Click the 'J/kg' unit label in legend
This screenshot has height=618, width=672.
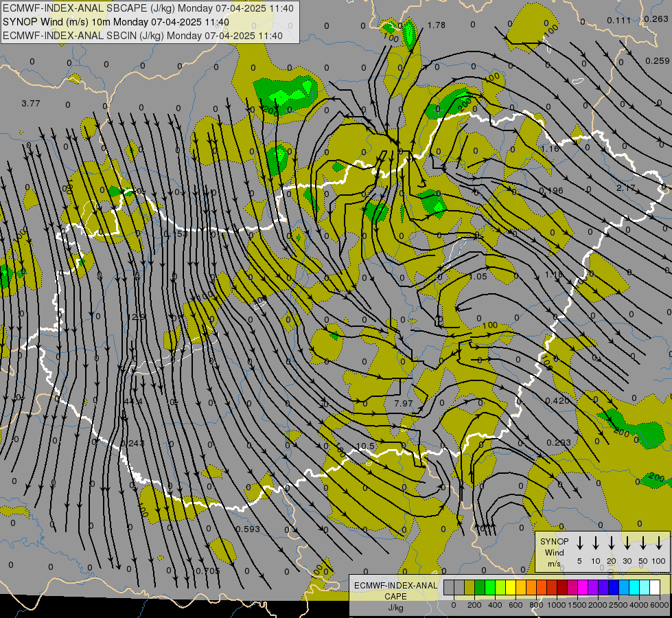tap(395, 608)
